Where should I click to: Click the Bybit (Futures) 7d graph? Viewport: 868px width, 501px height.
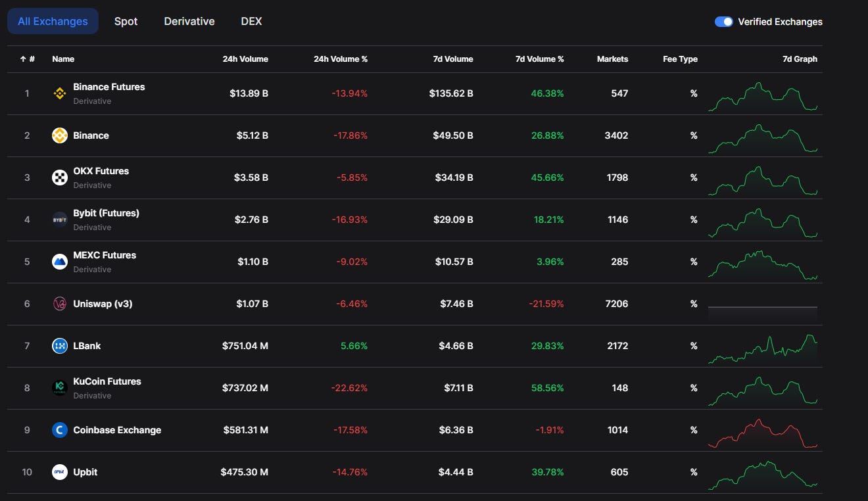763,223
